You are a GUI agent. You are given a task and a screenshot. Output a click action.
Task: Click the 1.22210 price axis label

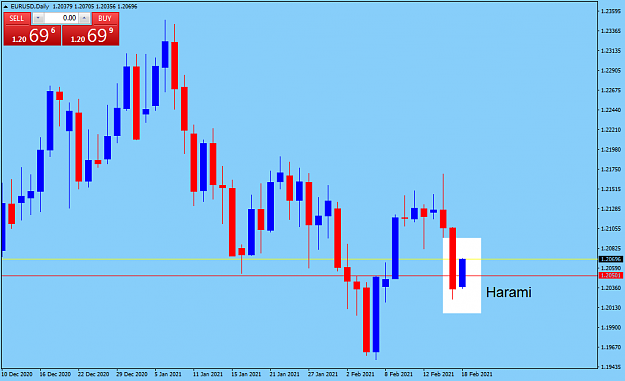[x=611, y=130]
